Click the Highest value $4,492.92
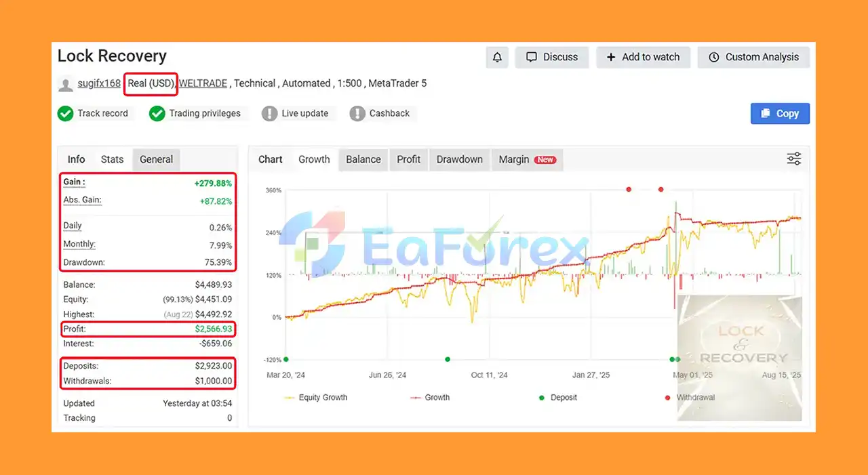 (x=214, y=314)
